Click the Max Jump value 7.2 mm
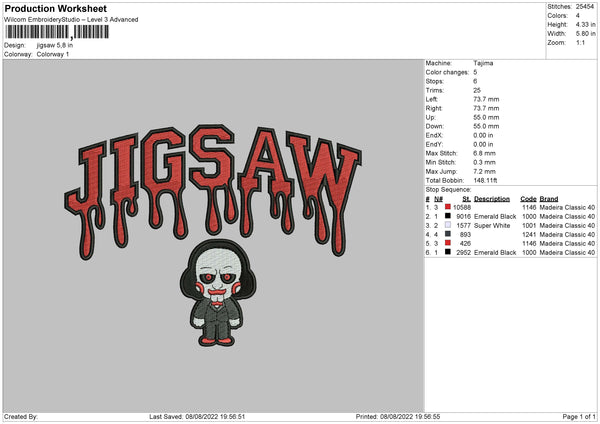The height and width of the screenshot is (424, 600). [x=484, y=171]
